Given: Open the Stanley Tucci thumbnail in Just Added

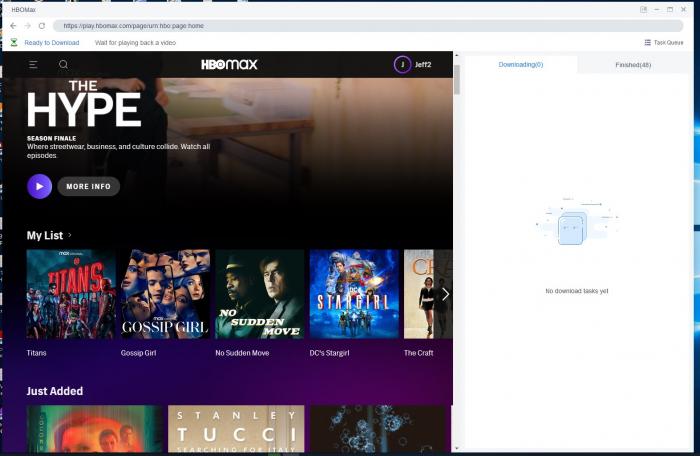Looking at the screenshot, I should [x=236, y=429].
